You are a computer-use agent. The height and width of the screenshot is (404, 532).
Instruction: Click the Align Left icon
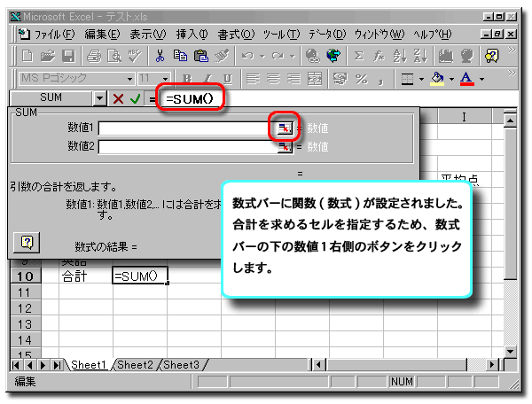click(253, 79)
